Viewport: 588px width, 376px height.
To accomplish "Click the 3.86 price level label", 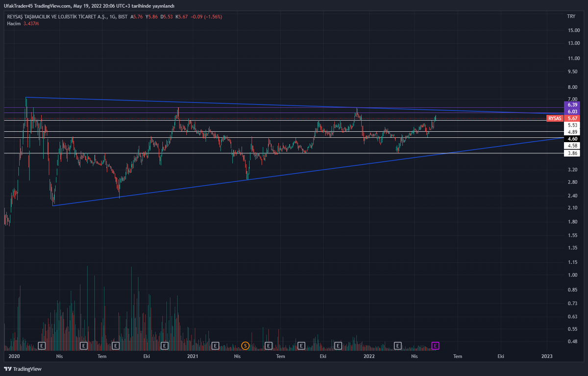I will pyautogui.click(x=572, y=153).
